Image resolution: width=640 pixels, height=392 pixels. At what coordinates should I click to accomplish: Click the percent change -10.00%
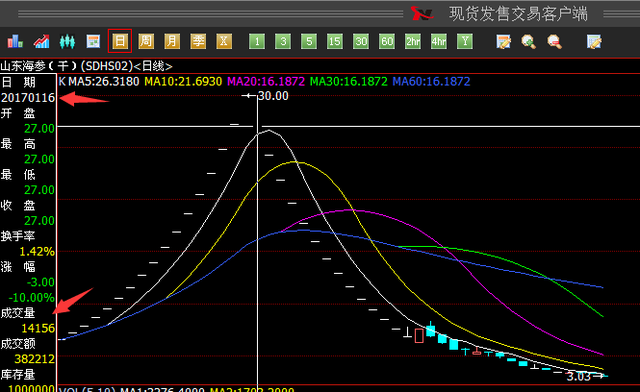(x=31, y=298)
